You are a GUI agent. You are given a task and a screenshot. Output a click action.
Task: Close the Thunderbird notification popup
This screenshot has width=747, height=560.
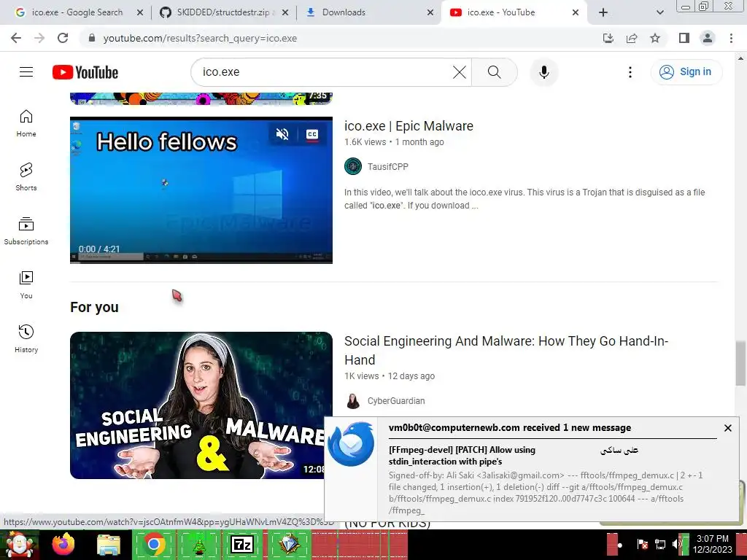point(727,428)
